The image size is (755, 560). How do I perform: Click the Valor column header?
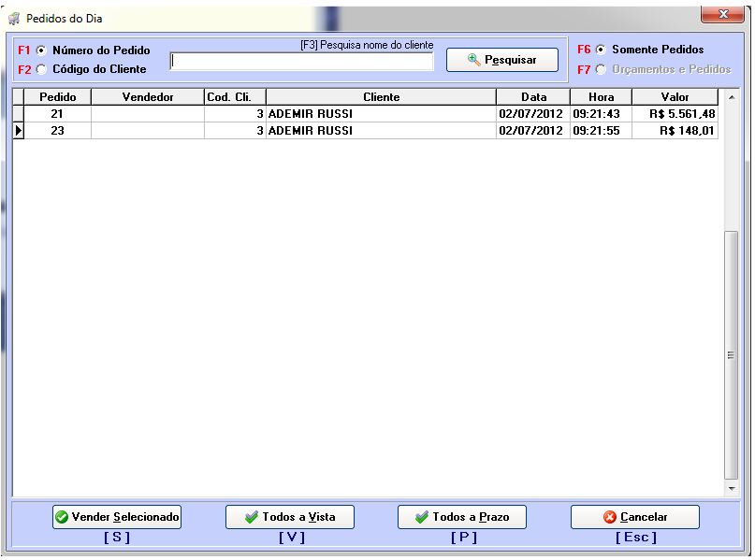[x=675, y=97]
